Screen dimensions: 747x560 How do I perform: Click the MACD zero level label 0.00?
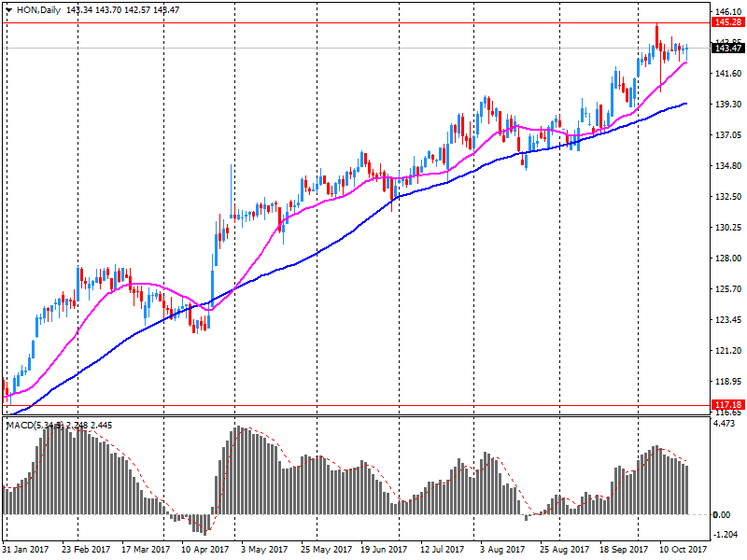[x=721, y=515]
